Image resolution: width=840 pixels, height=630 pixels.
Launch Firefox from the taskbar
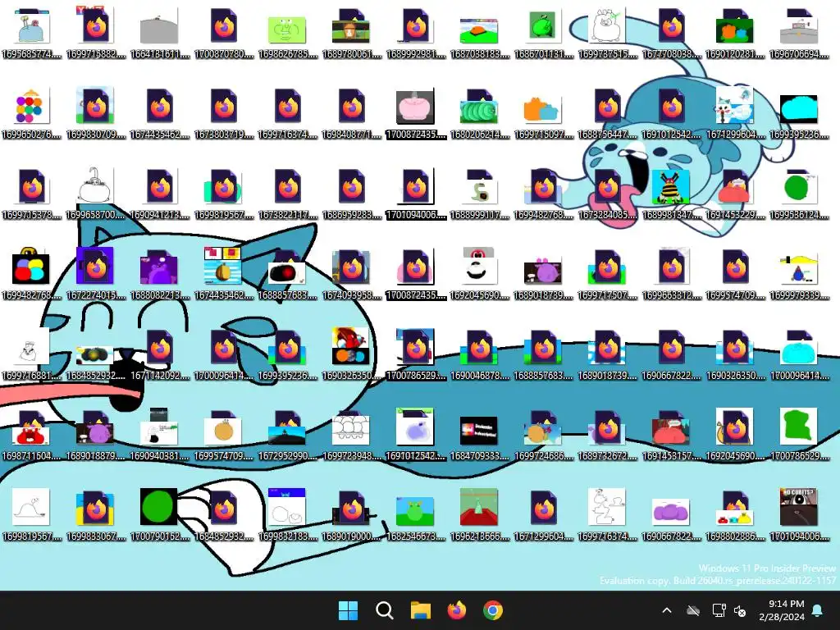[456, 610]
